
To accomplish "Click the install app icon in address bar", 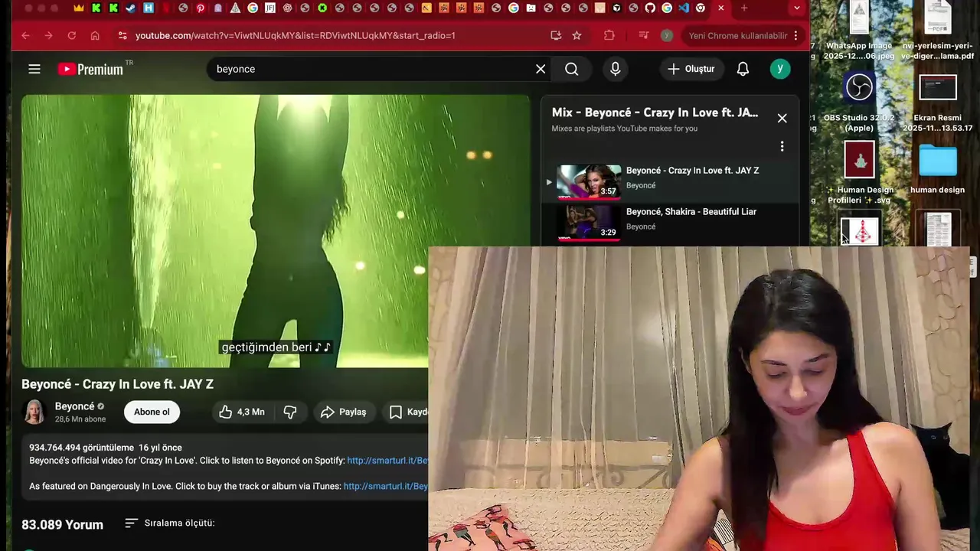I will pos(556,35).
